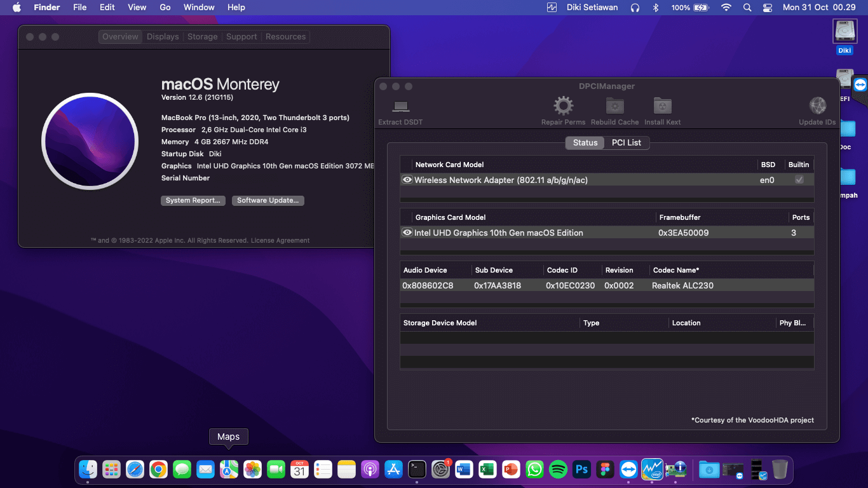Screen dimensions: 868x488
Task: Click the System Report button
Action: click(193, 201)
